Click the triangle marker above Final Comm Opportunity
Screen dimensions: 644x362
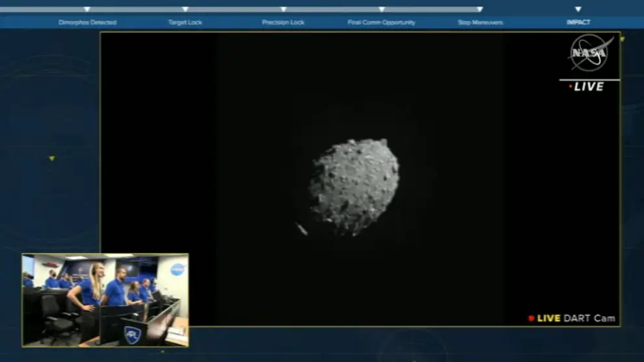[382, 9]
